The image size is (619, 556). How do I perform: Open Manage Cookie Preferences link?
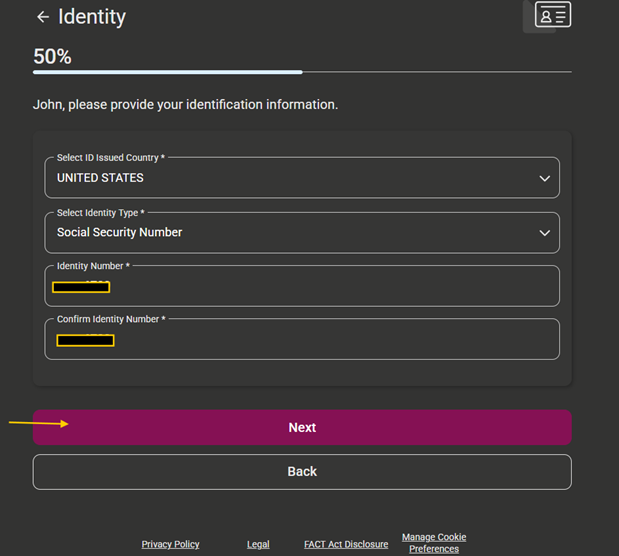click(x=434, y=543)
